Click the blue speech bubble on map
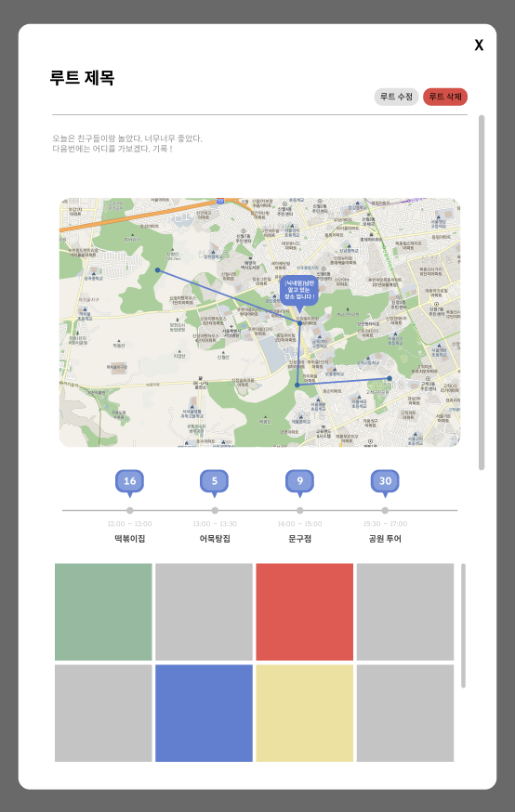This screenshot has width=515, height=812. pos(298,293)
